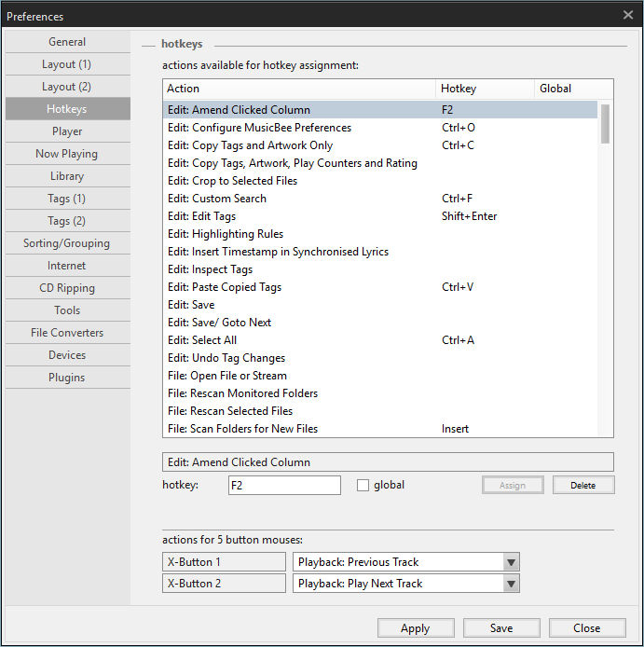Select 'Edit: Insert Timestamp in Synchronised Lyrics'
This screenshot has height=647, width=644.
click(380, 252)
